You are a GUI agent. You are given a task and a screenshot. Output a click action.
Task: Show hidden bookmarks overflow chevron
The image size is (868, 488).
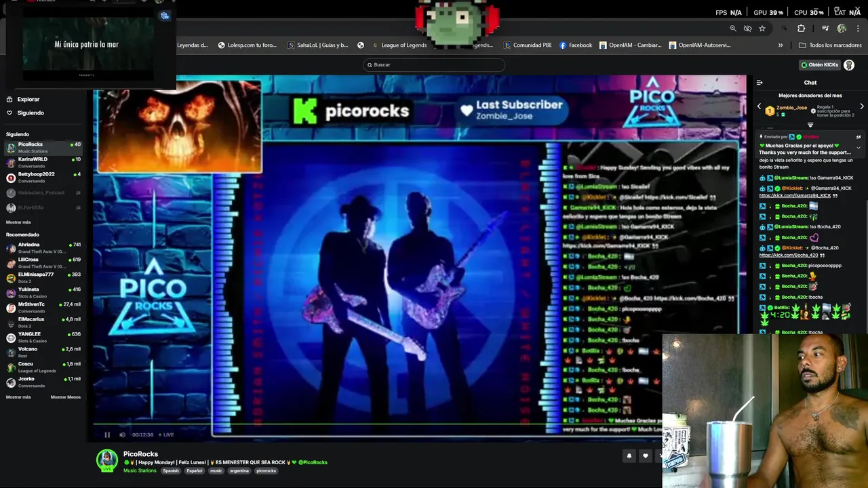click(781, 45)
